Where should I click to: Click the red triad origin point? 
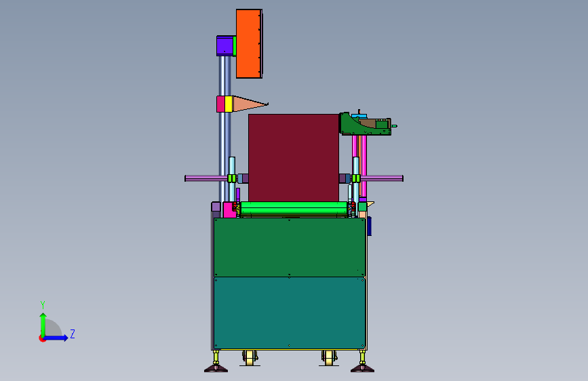tap(42, 338)
